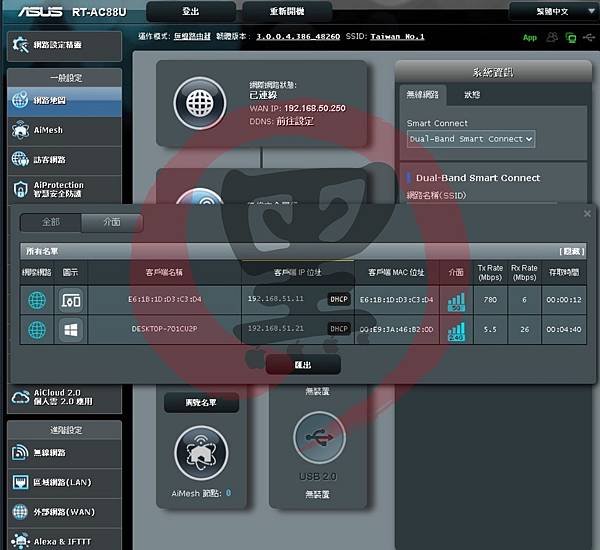Screen dimensions: 600x550
Task: Open the language selector dropdown
Action: coord(553,11)
